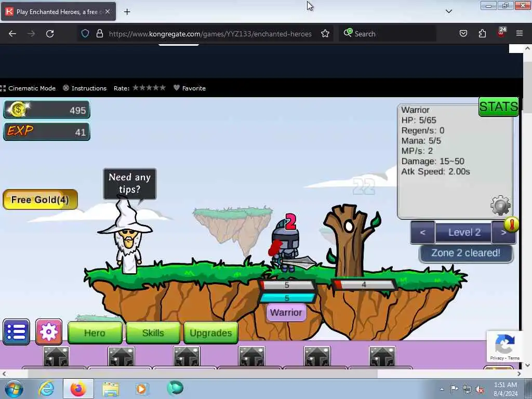Open the Skills tab
The height and width of the screenshot is (399, 532).
coord(153,333)
